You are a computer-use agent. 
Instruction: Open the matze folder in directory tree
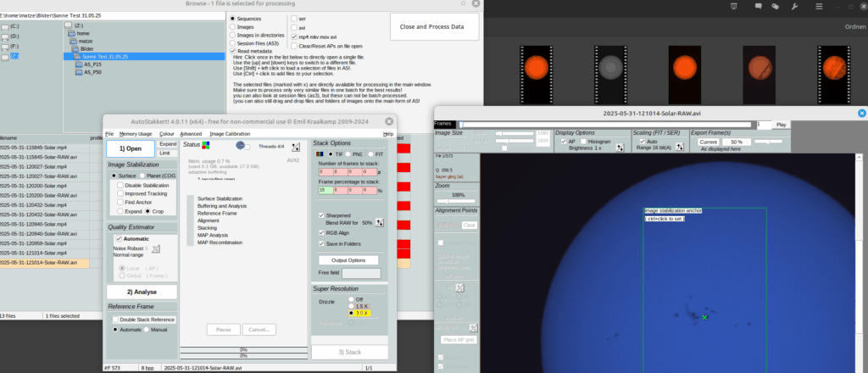[x=80, y=41]
